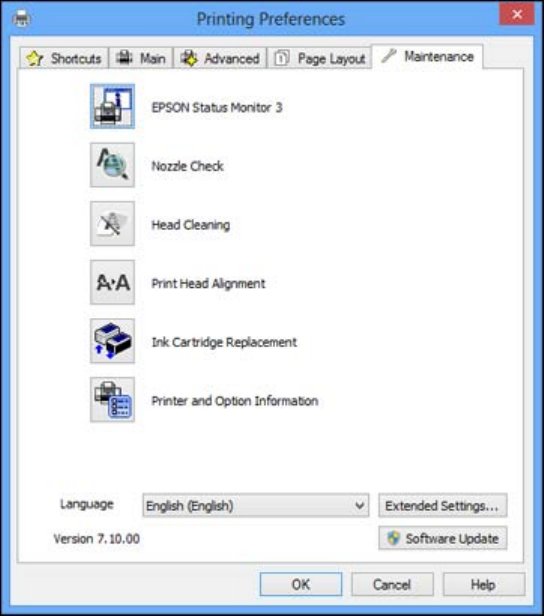This screenshot has width=544, height=616.
Task: Run the Nozzle Check utility icon
Action: (x=112, y=165)
